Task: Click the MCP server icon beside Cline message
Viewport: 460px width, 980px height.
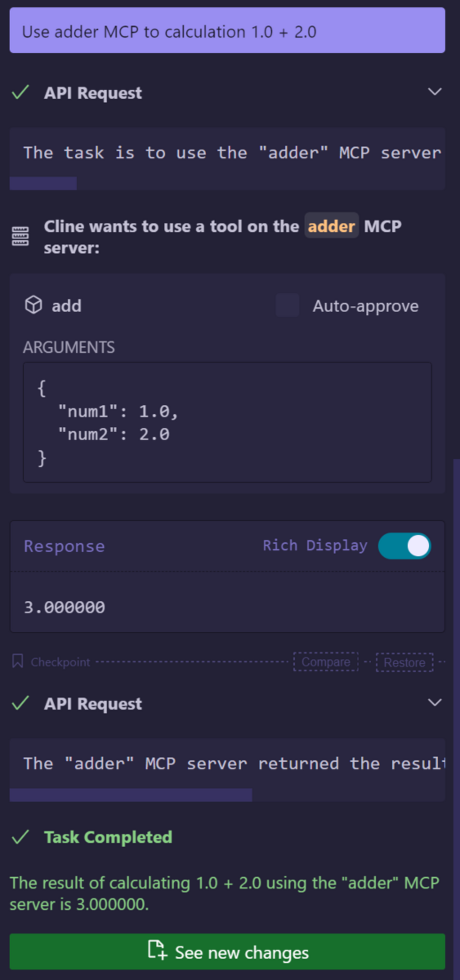Action: click(x=20, y=236)
